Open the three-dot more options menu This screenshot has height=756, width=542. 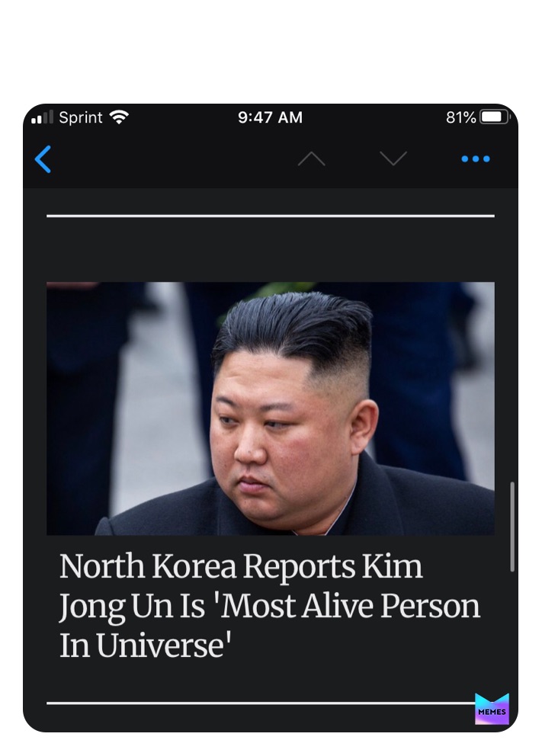476,159
